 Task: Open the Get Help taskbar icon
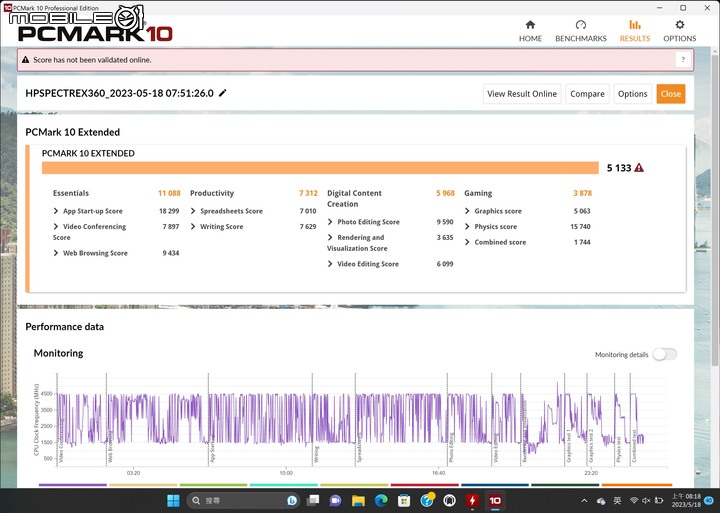(x=427, y=501)
